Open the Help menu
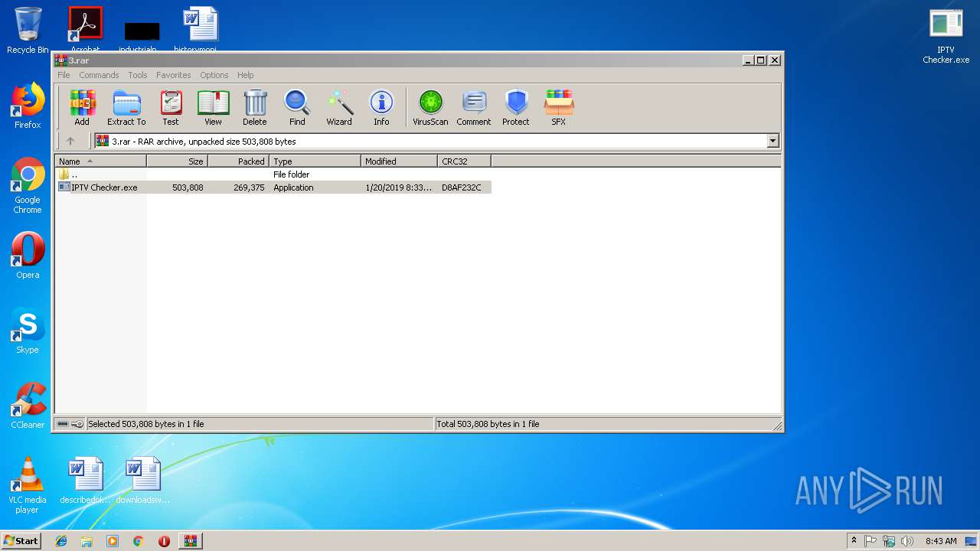 click(x=245, y=75)
